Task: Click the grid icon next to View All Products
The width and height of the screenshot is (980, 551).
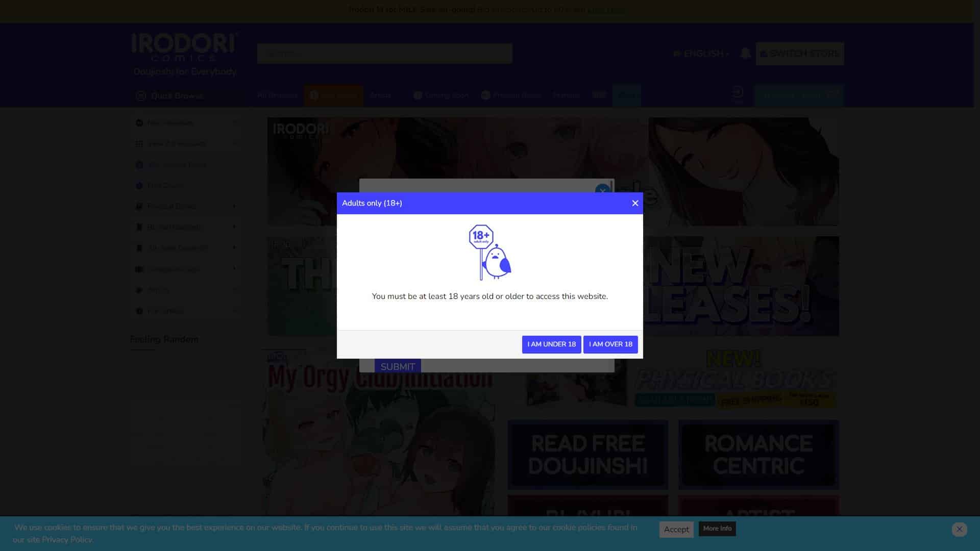Action: point(139,143)
